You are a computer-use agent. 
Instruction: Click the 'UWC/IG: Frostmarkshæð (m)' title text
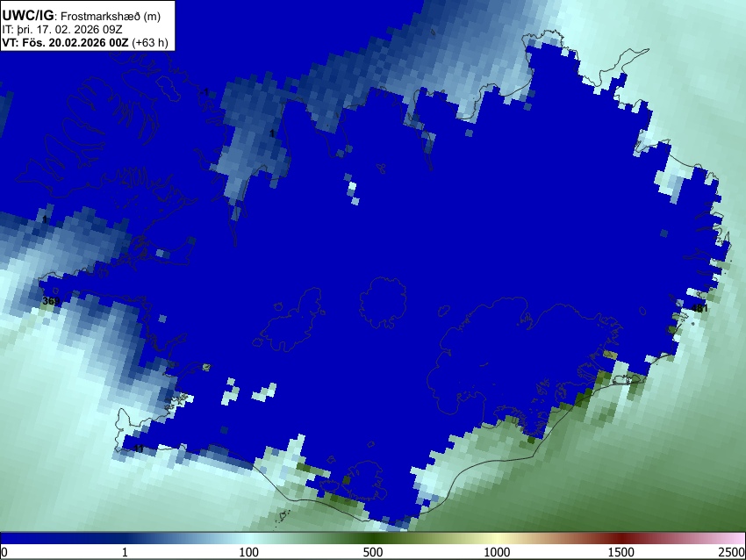tap(82, 16)
